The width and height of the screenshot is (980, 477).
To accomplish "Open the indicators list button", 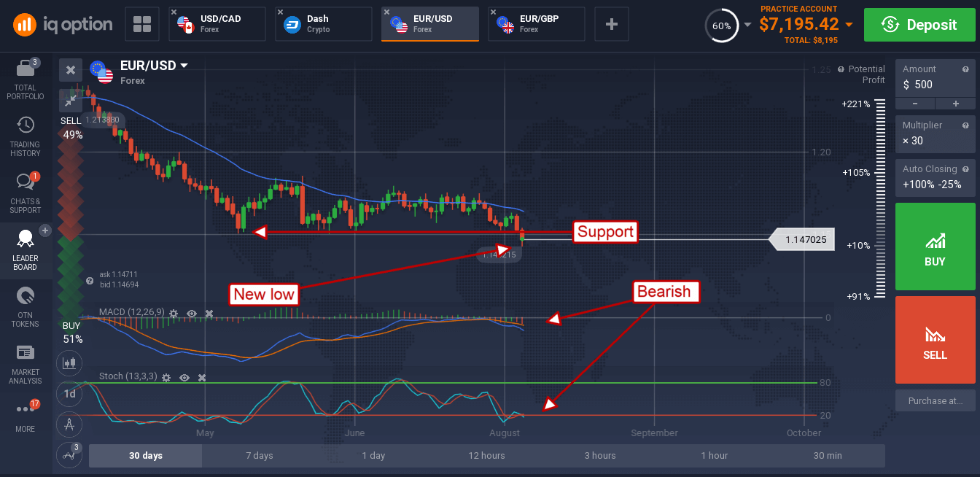I will 69,455.
